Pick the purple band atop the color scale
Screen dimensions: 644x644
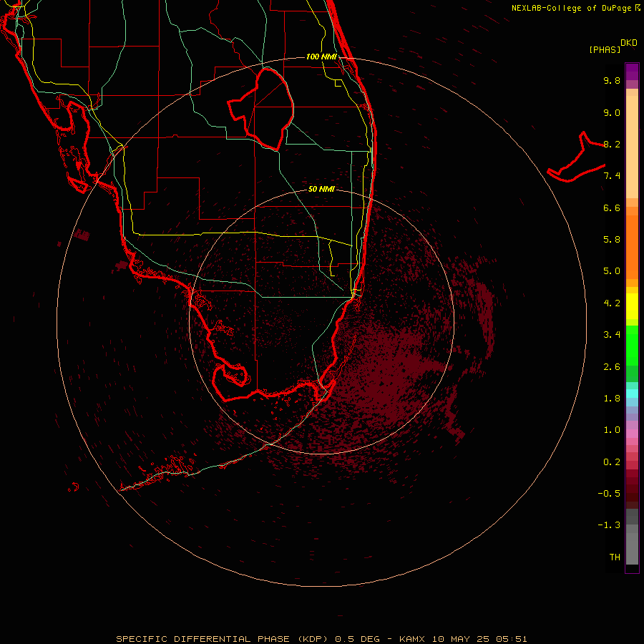[632, 72]
